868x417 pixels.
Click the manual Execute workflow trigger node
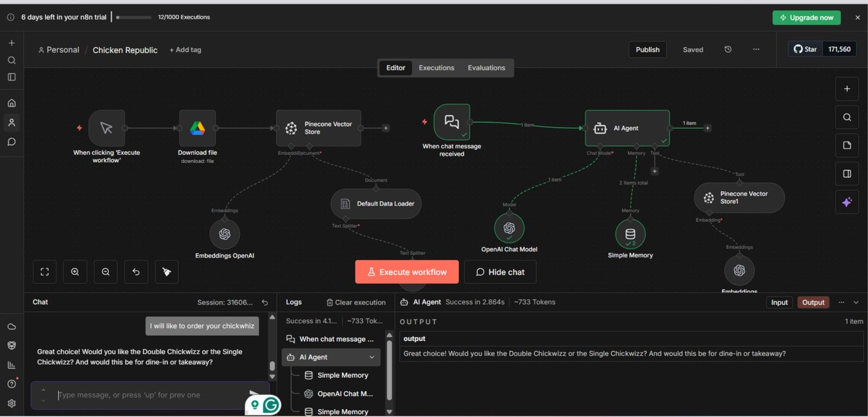[107, 128]
